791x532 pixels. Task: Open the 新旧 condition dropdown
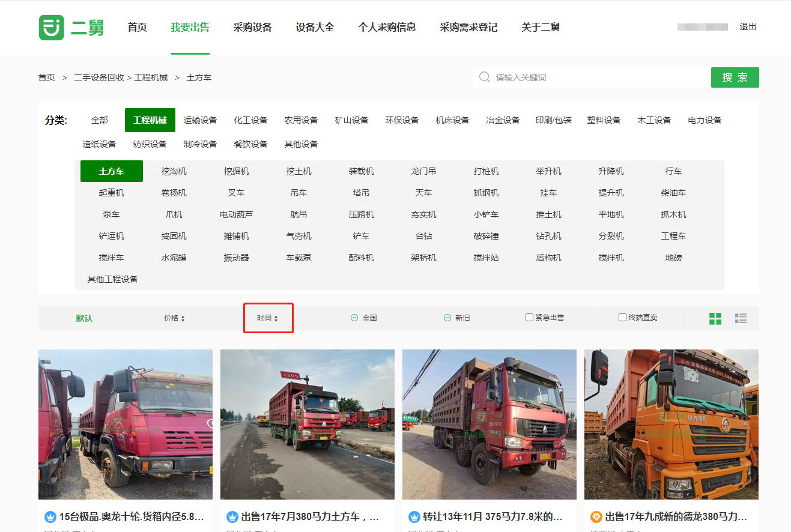457,318
